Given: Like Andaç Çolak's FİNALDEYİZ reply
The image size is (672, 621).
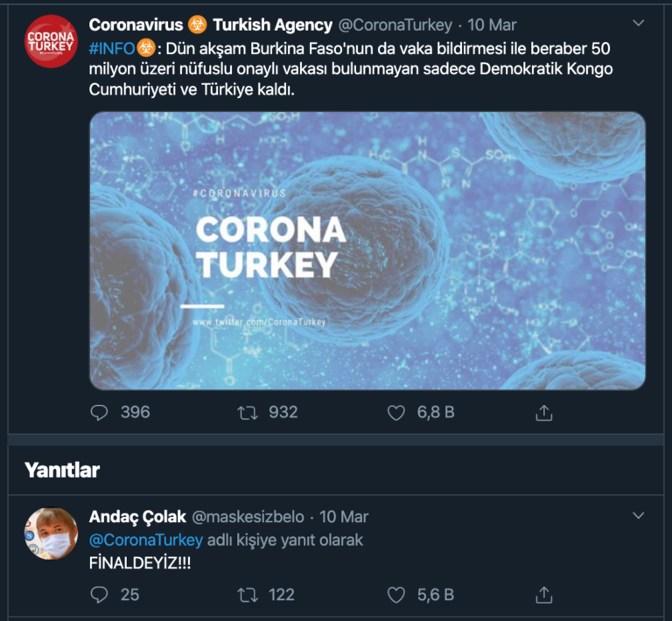Looking at the screenshot, I should [396, 595].
